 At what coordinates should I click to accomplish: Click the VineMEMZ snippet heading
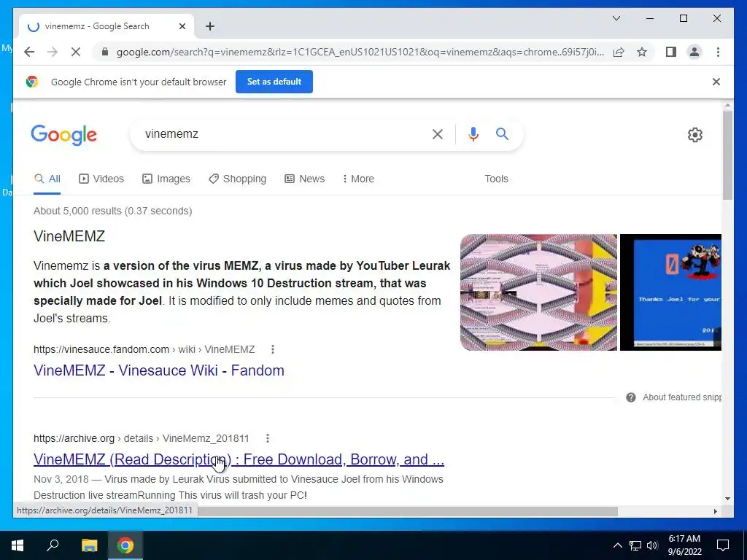pos(69,236)
